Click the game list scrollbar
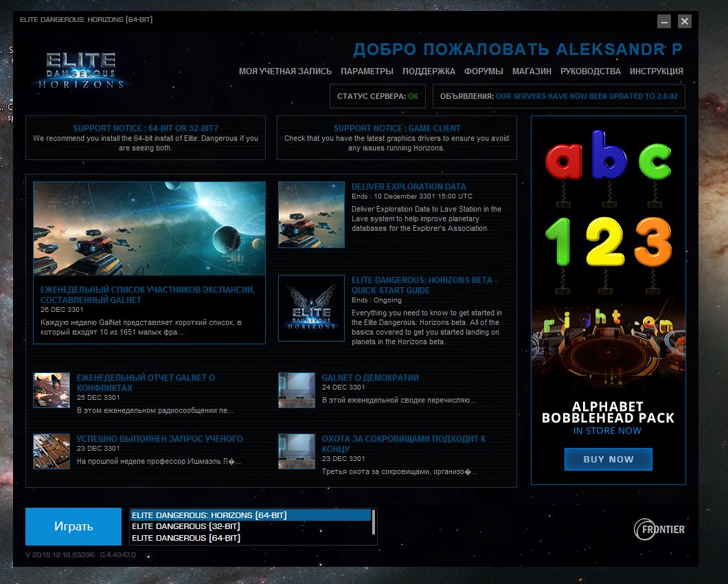The height and width of the screenshot is (584, 728). point(374,523)
